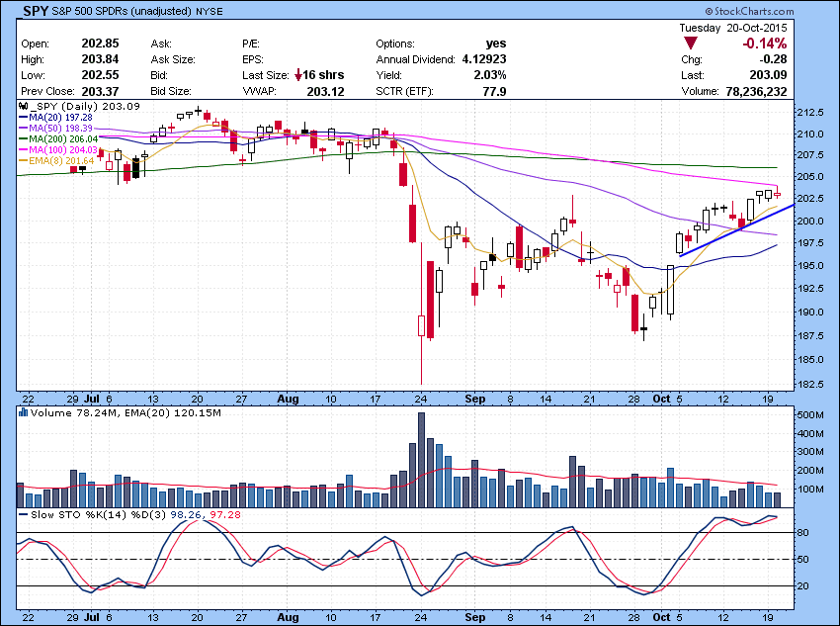This screenshot has width=840, height=626.
Task: Click the Options value yes
Action: pos(496,44)
